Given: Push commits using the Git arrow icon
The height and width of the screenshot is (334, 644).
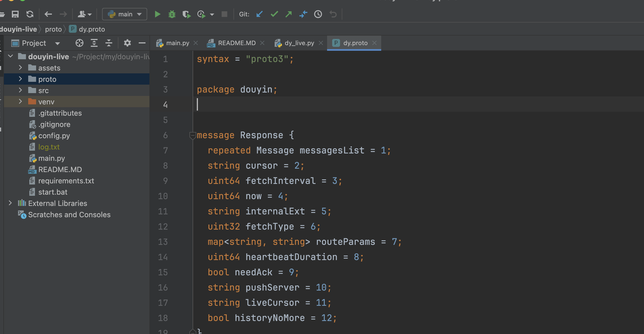Looking at the screenshot, I should click(x=288, y=14).
